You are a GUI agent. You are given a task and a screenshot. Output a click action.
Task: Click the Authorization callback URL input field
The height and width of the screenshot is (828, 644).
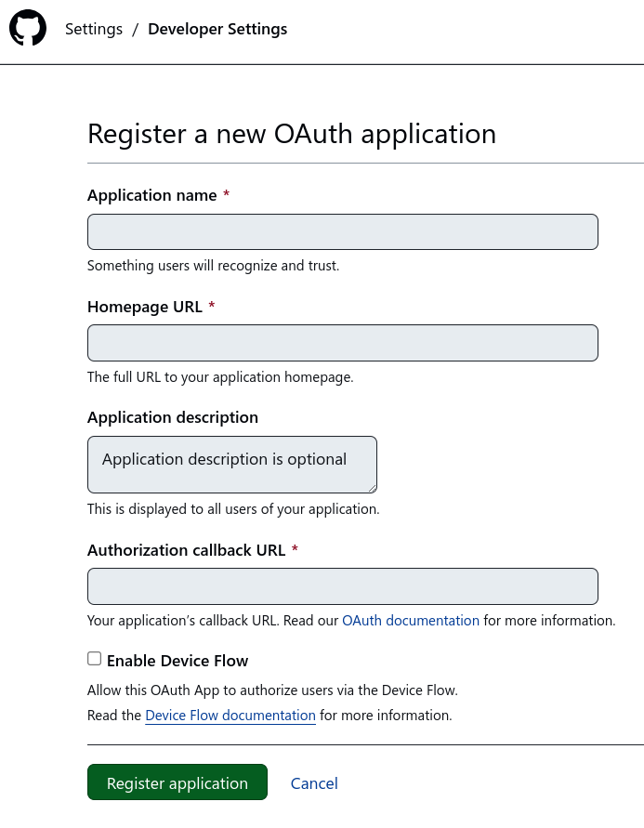coord(342,585)
